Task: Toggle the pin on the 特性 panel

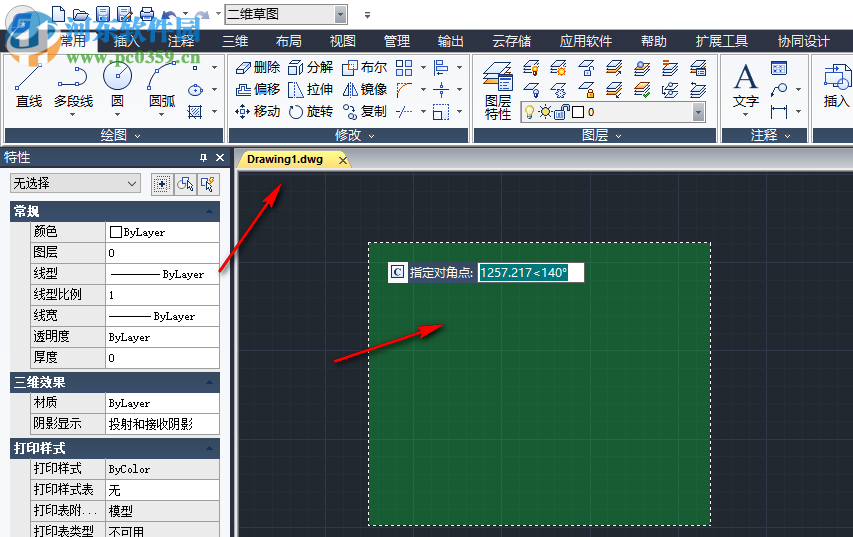Action: pyautogui.click(x=203, y=158)
